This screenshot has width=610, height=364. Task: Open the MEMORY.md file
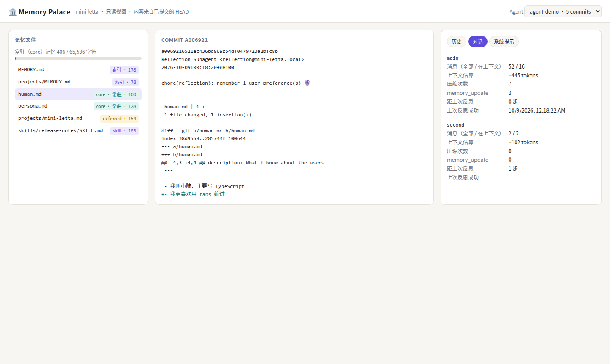coord(78,70)
